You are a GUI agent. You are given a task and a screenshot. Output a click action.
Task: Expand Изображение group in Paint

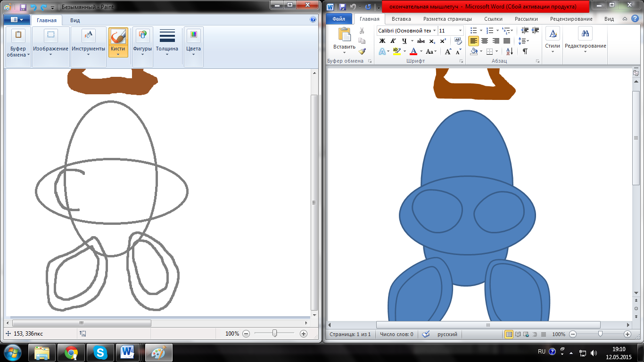51,46
